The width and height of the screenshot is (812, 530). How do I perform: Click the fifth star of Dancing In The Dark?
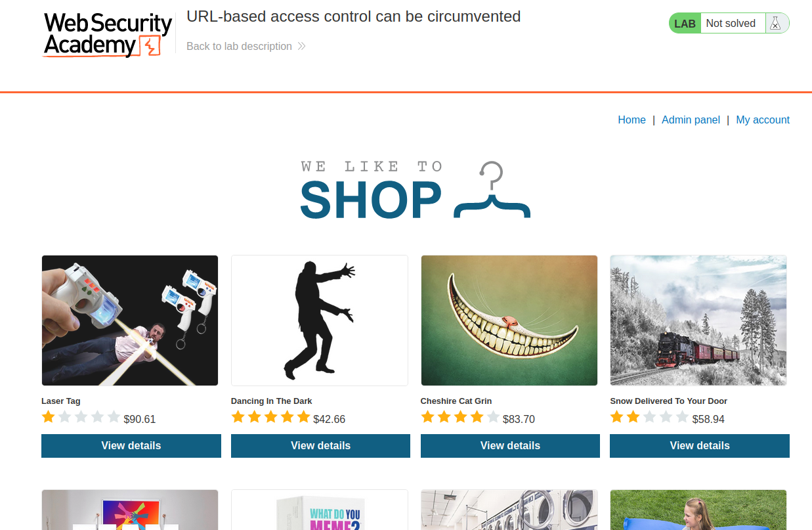point(303,417)
